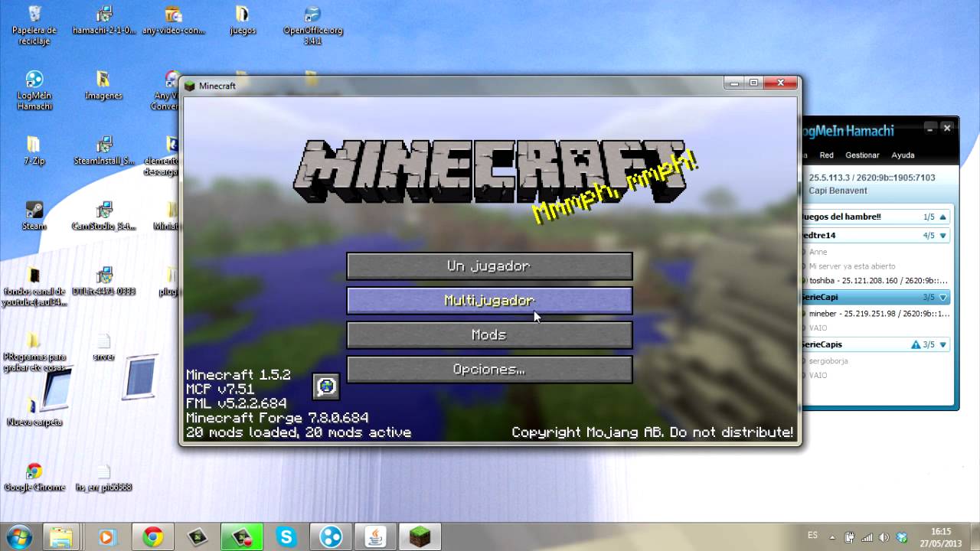Select the toshiba peer in Hamachi
Screen dimensions: 980x551
point(876,281)
